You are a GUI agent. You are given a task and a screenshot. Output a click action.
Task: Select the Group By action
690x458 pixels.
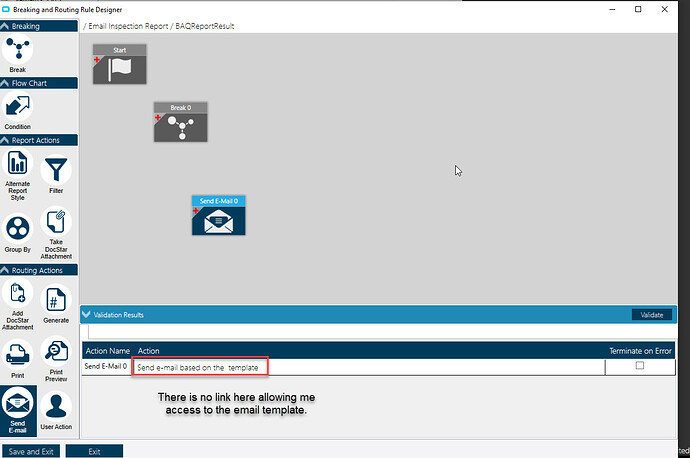coord(18,229)
